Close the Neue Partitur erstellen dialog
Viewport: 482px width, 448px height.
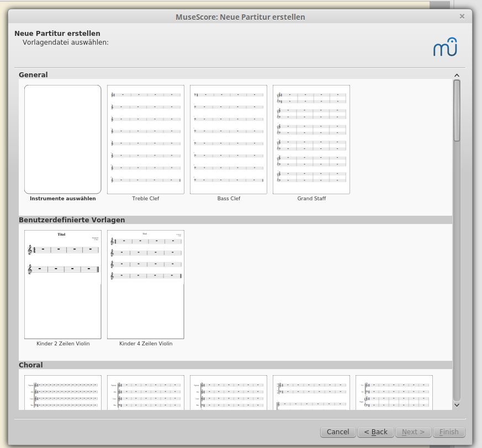[462, 17]
